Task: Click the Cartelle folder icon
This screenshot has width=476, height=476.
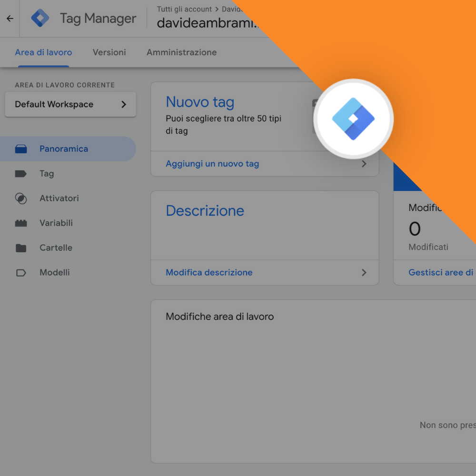Action: pyautogui.click(x=21, y=248)
